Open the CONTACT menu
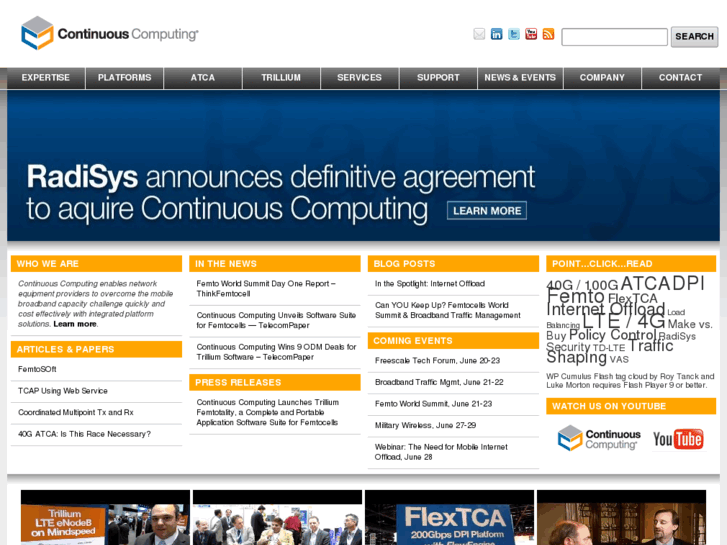The height and width of the screenshot is (545, 727). point(681,77)
